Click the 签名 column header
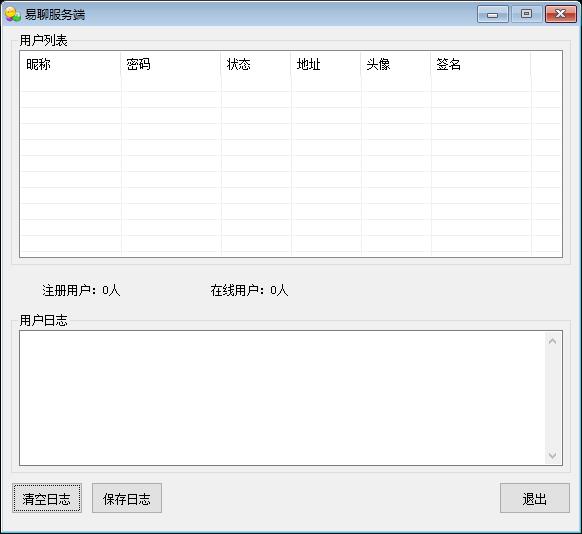582x534 pixels. pos(481,64)
